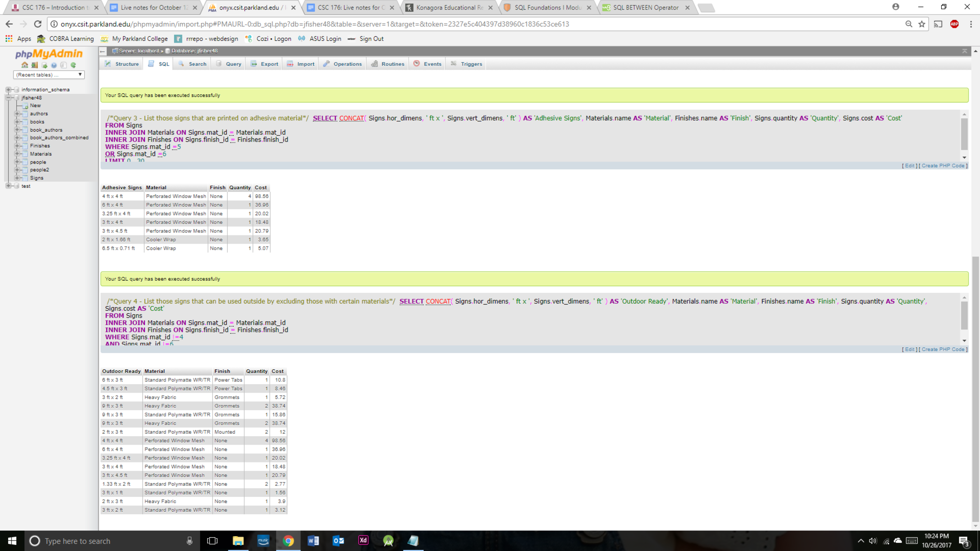Click the green reload navigation icon
Viewport: 980px width, 551px height.
[73, 65]
